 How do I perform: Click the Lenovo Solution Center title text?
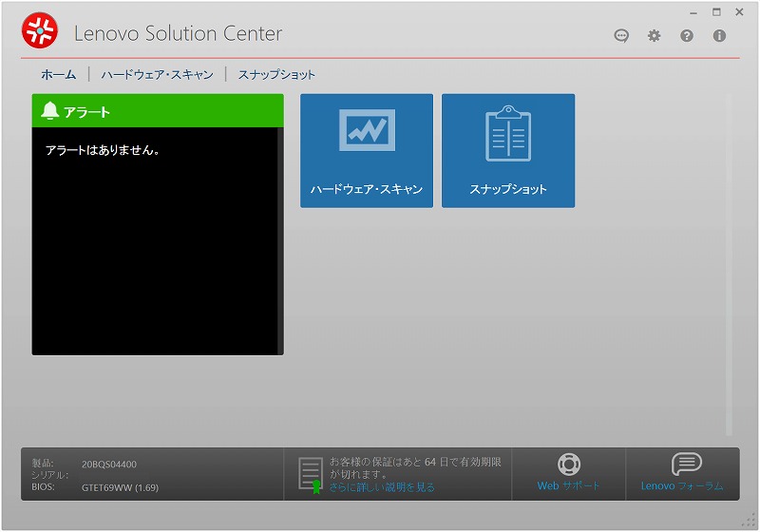tap(178, 33)
